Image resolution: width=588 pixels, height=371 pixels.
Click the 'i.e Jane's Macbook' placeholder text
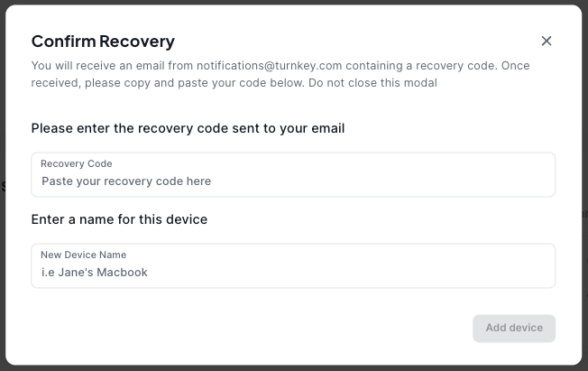(x=95, y=273)
